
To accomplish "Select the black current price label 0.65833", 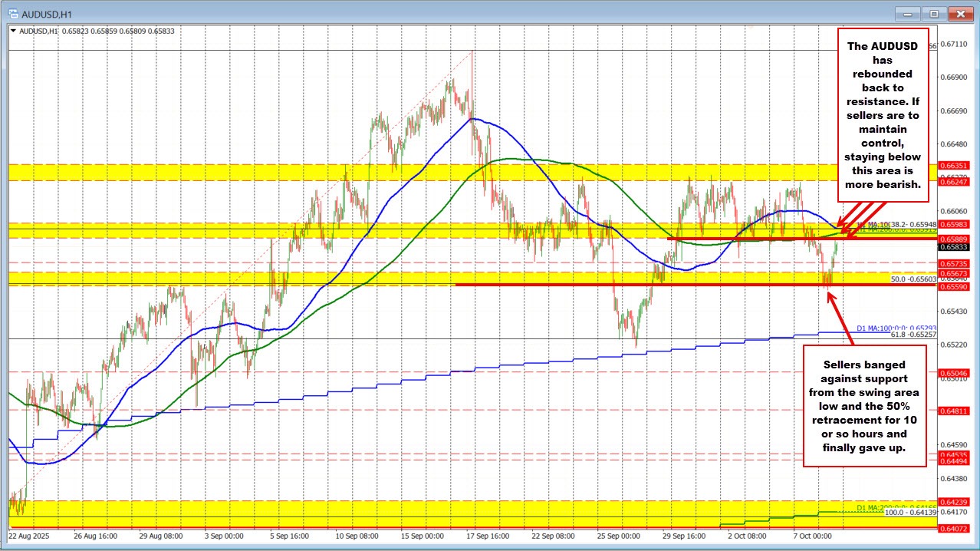I will [953, 247].
